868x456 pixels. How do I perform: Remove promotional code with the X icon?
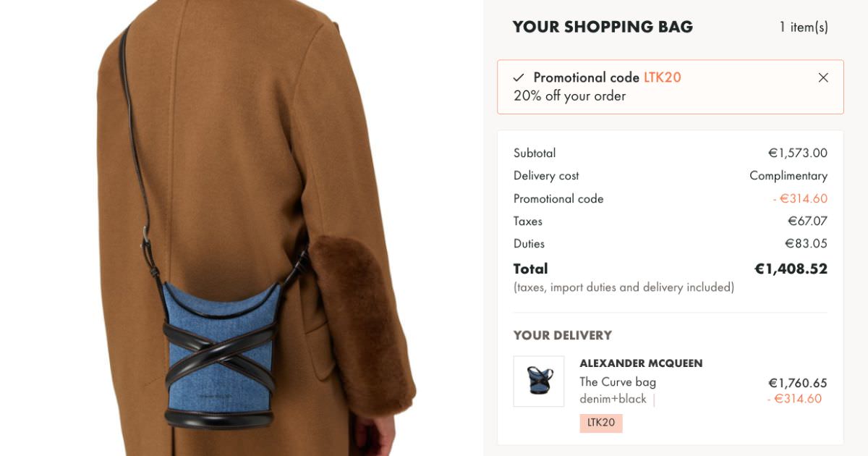coord(823,77)
